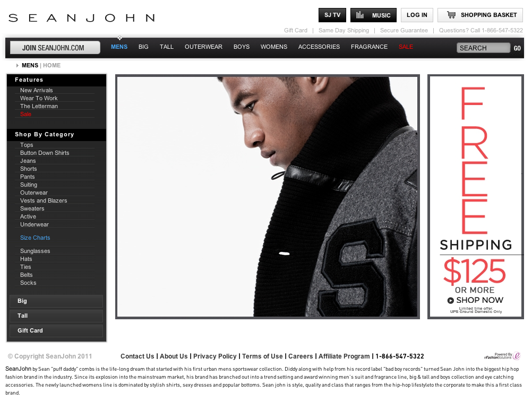Open the red SALE navigation item

[406, 47]
